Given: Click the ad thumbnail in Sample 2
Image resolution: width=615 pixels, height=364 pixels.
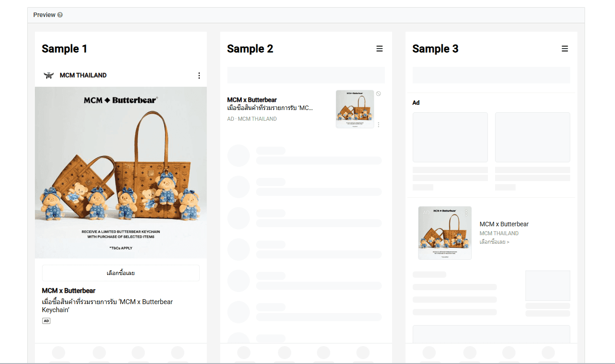Looking at the screenshot, I should pyautogui.click(x=355, y=109).
